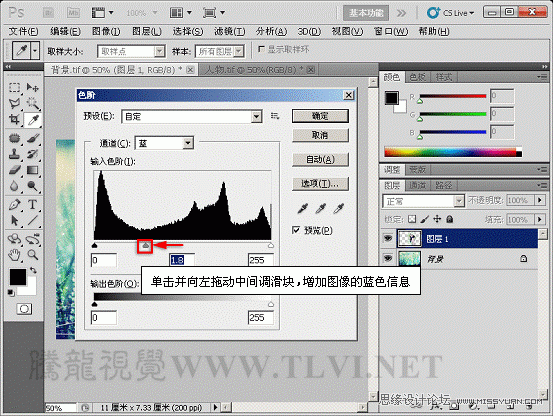
Task: Switch to the Swatches panel tab
Action: coord(418,77)
